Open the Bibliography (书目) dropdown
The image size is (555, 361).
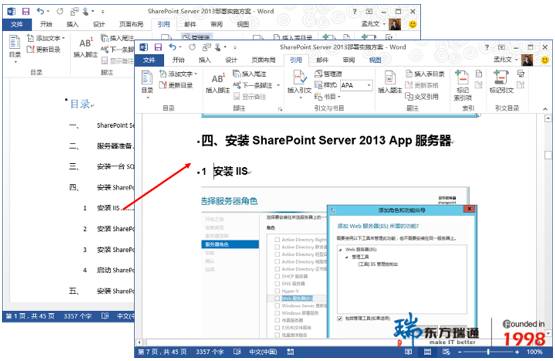(327, 97)
